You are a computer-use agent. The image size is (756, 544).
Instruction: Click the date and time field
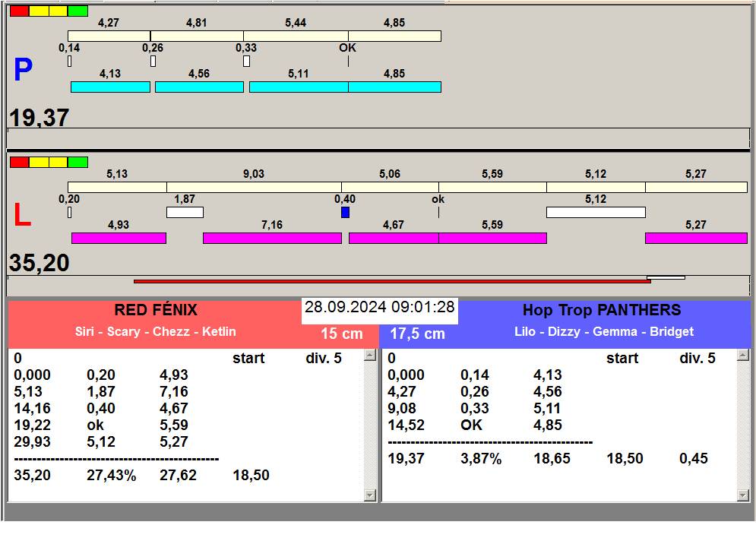click(380, 308)
